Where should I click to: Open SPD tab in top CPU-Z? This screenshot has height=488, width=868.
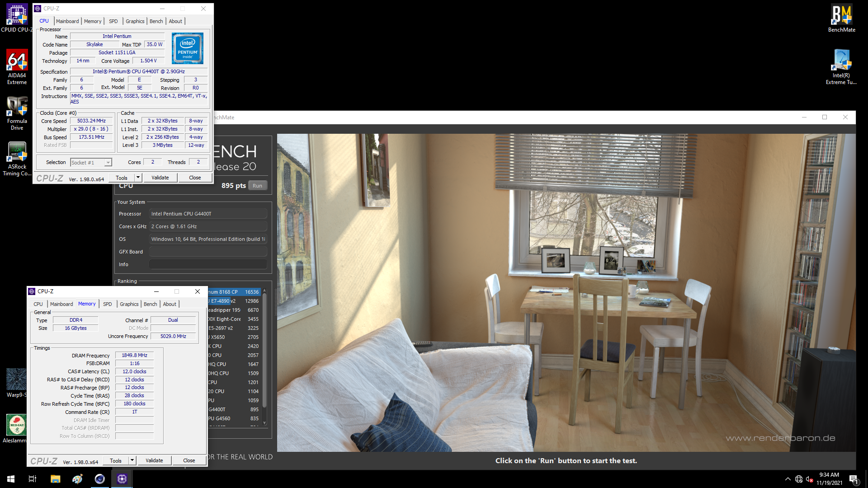[x=113, y=21]
